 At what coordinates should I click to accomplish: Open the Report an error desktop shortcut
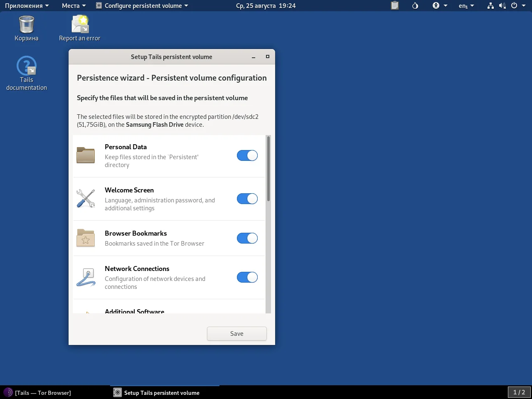[x=80, y=28]
